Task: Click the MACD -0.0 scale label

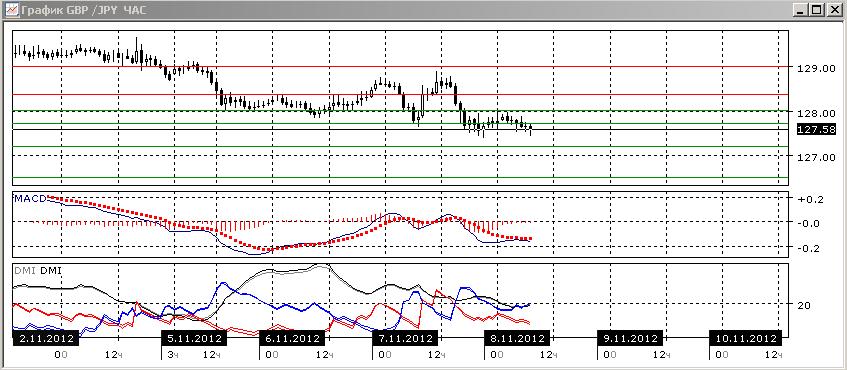Action: pos(808,223)
